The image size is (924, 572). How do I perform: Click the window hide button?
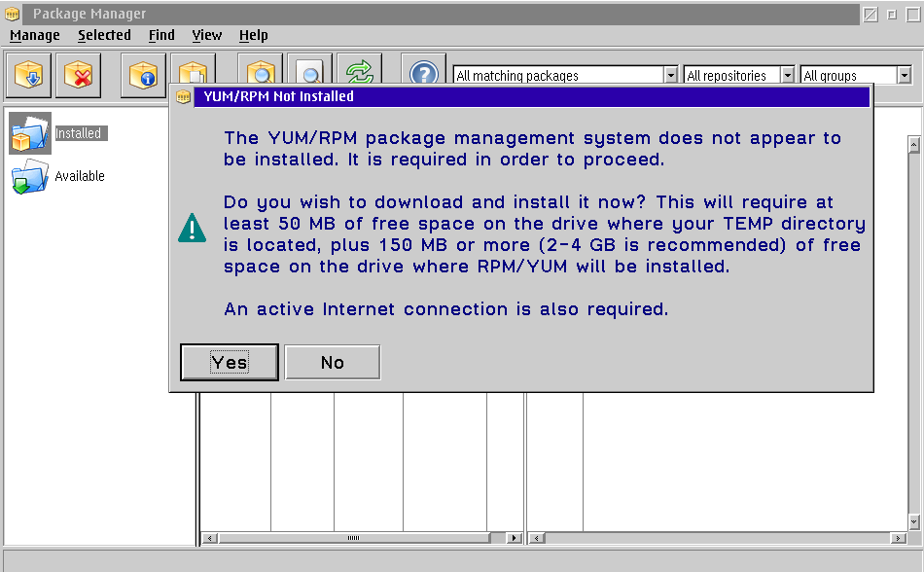tap(871, 15)
